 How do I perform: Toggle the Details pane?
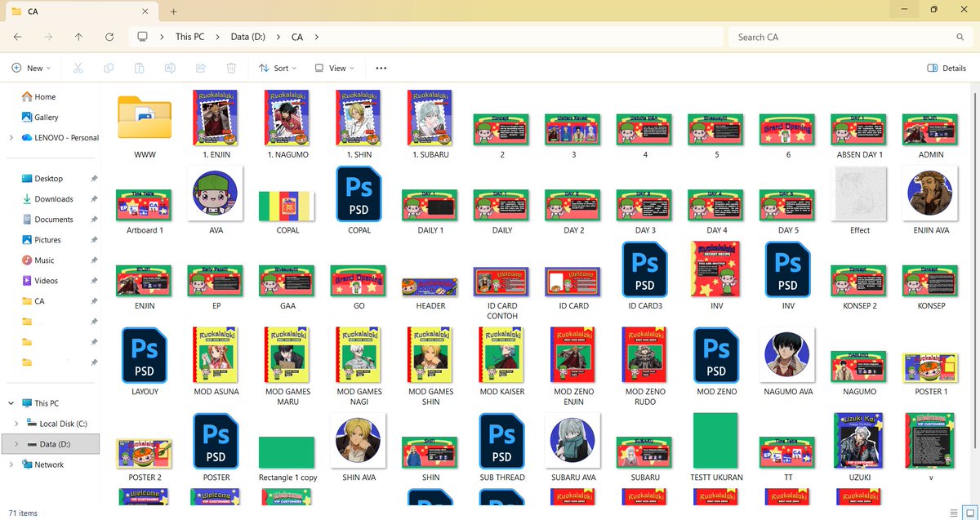(x=947, y=69)
